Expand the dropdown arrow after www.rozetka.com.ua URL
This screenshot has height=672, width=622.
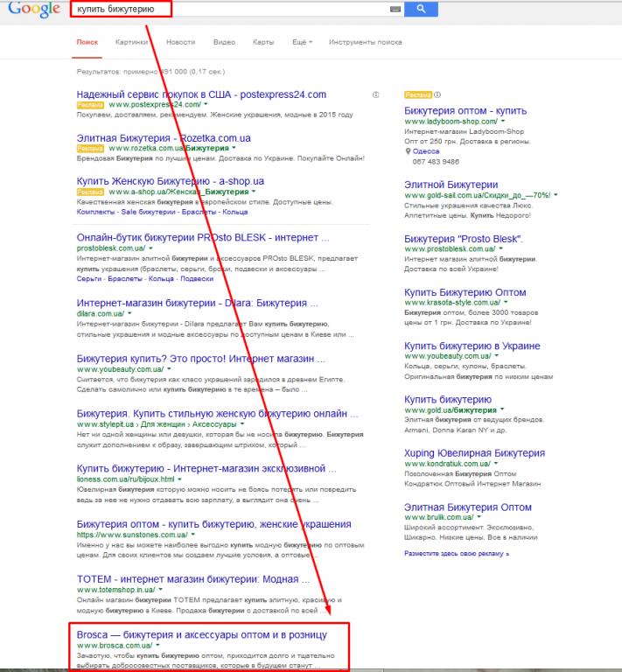(x=234, y=148)
